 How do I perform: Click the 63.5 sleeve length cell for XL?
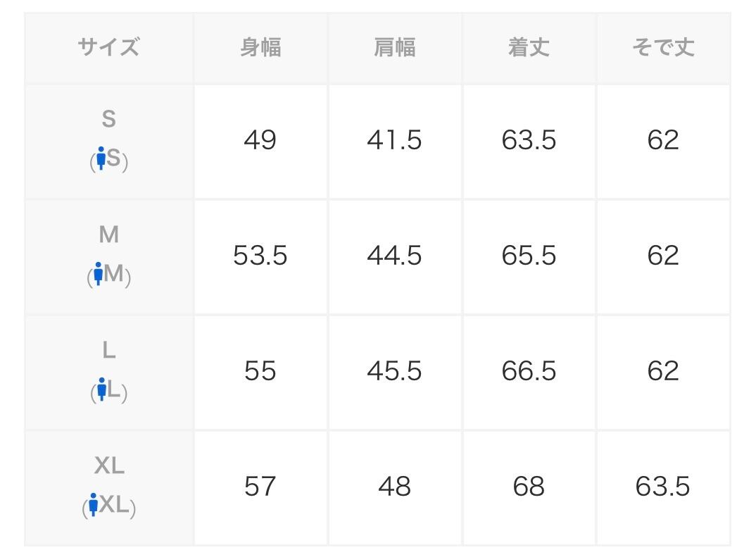662,487
